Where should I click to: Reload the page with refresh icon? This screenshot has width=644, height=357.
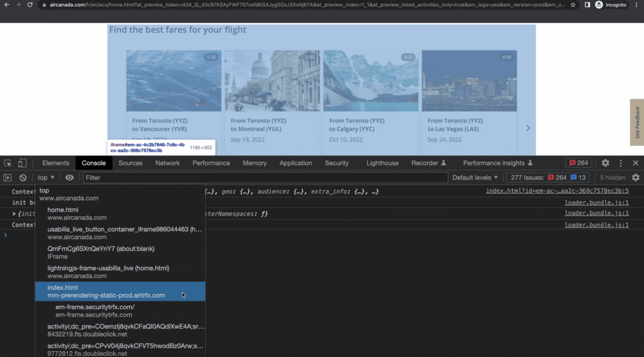click(x=30, y=5)
